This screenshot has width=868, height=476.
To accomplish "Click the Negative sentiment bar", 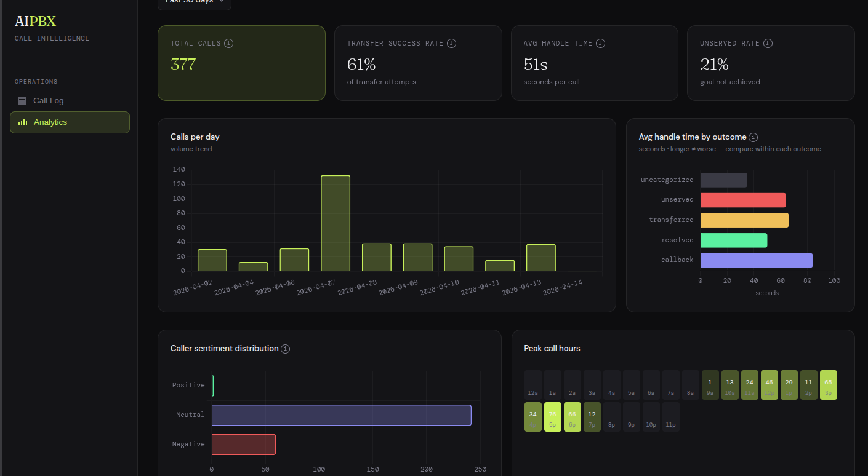I will coord(244,445).
